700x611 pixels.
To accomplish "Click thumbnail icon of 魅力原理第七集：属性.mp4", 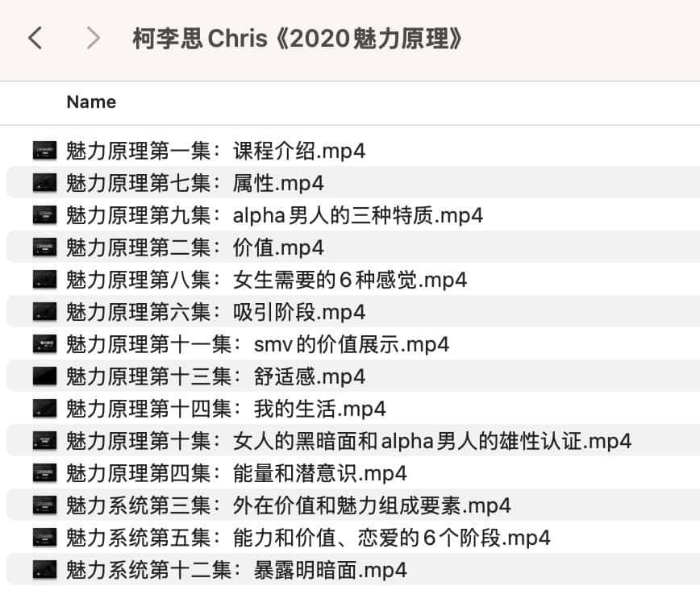I will coord(44,183).
